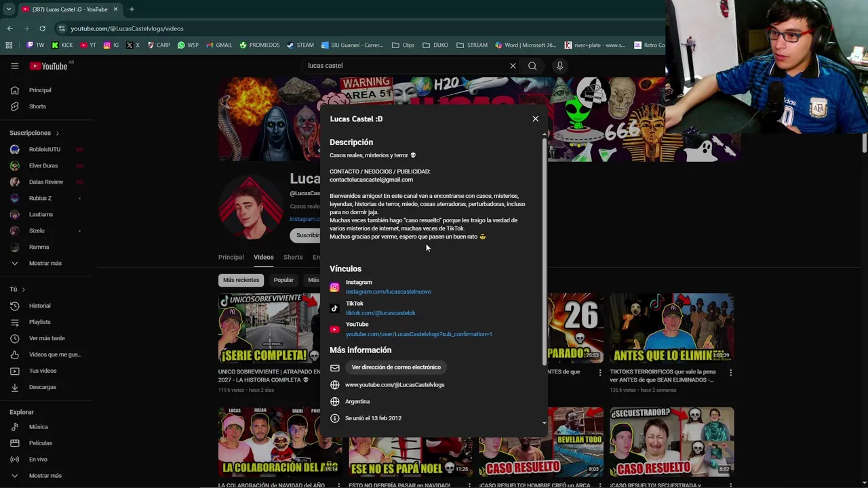Image resolution: width=868 pixels, height=488 pixels.
Task: Start voice search with the microphone
Action: pos(559,66)
